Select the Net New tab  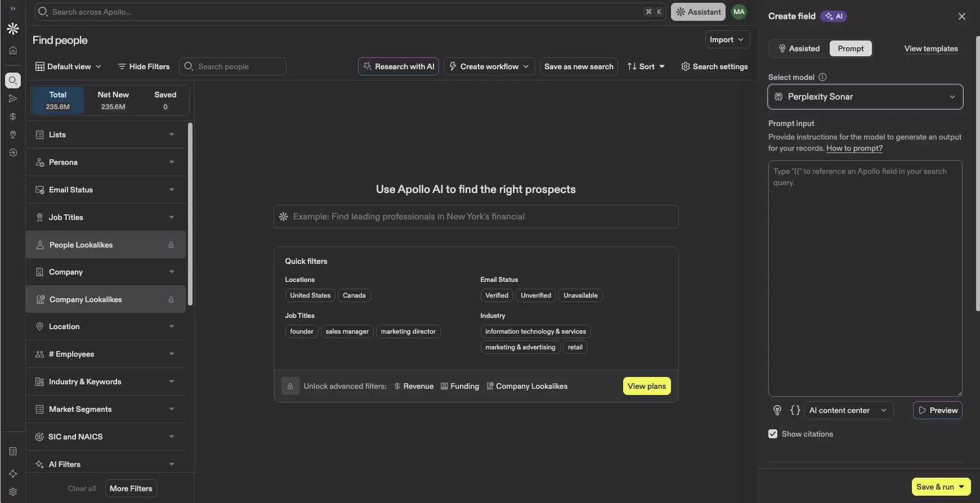point(113,100)
